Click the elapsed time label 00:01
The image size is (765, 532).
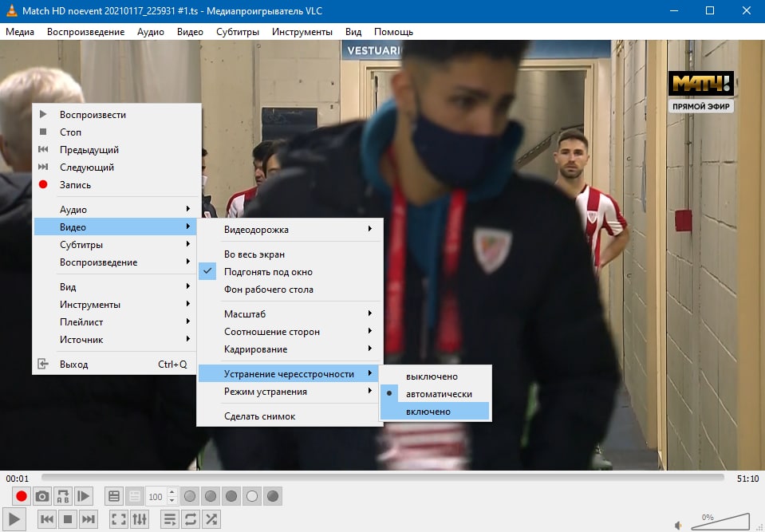coord(17,479)
